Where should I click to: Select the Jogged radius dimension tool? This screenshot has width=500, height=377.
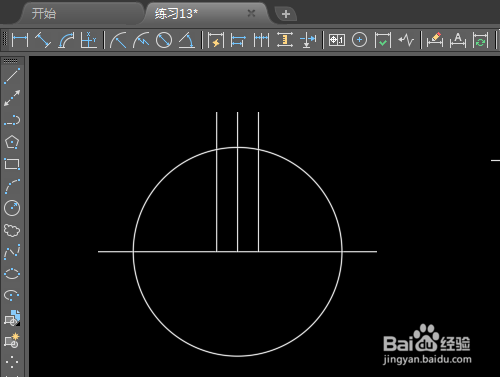141,40
